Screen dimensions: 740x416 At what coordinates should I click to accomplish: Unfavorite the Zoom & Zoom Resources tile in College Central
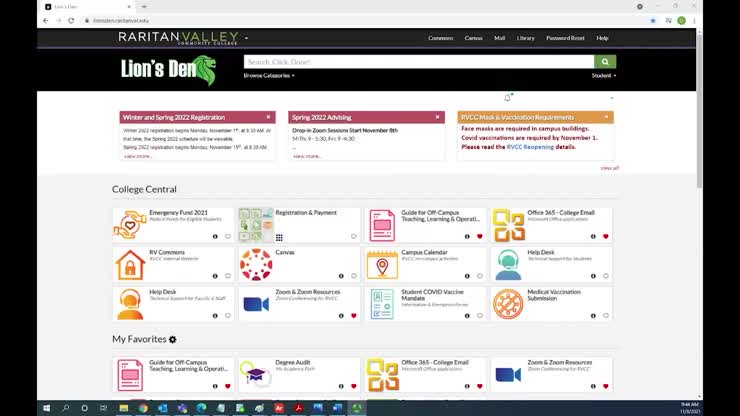[353, 316]
